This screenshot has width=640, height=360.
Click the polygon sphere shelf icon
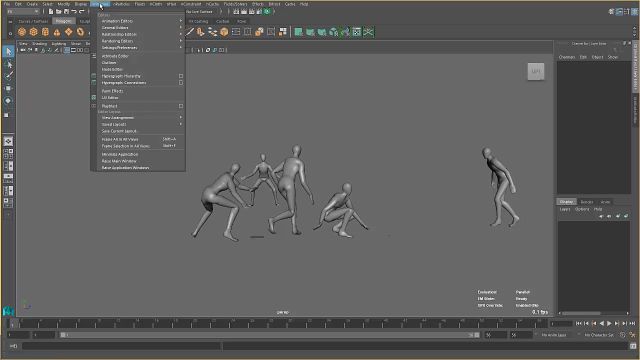tap(22, 32)
